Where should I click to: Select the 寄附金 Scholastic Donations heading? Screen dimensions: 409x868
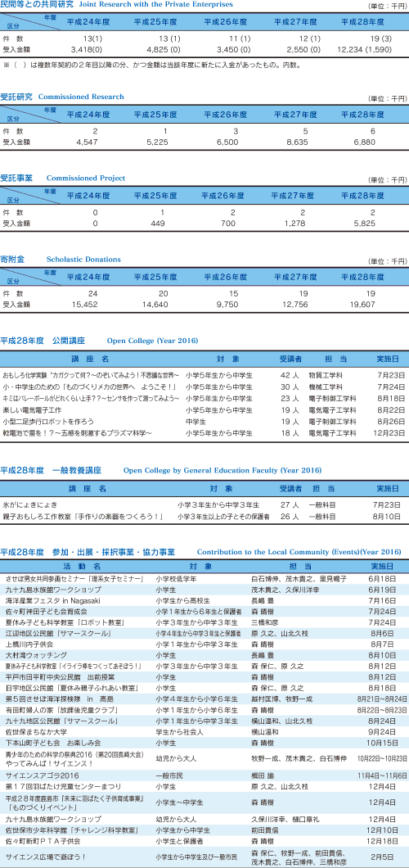(61, 259)
